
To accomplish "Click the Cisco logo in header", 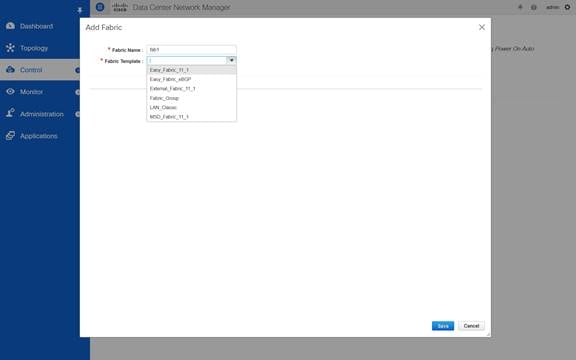I will tap(120, 7).
